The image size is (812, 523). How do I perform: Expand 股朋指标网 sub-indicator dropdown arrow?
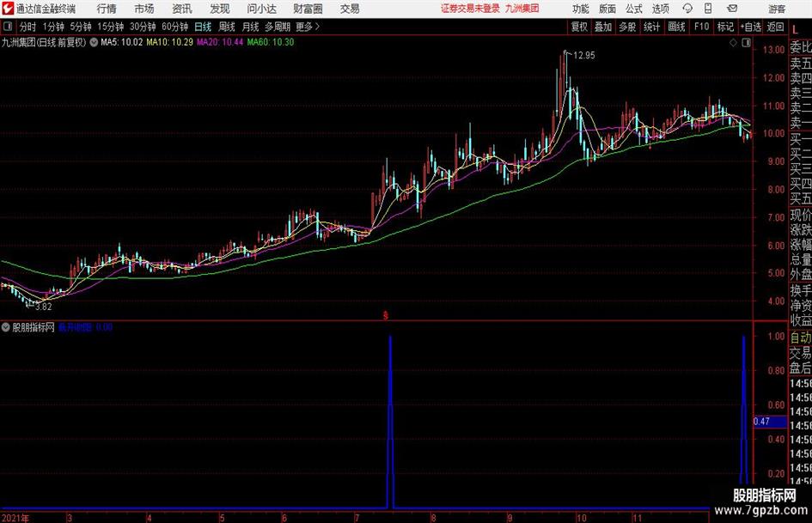pyautogui.click(x=6, y=327)
